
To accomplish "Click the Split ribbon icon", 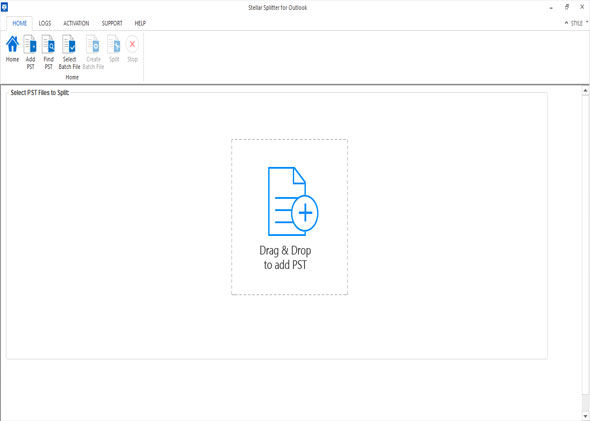I will [x=114, y=44].
